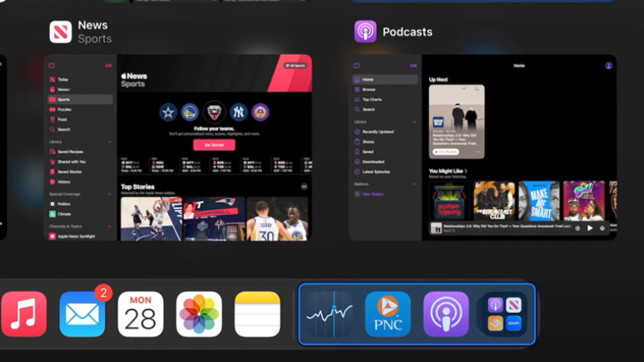This screenshot has height=362, width=644.
Task: Open Mail with 2 unread badge
Action: point(82,314)
